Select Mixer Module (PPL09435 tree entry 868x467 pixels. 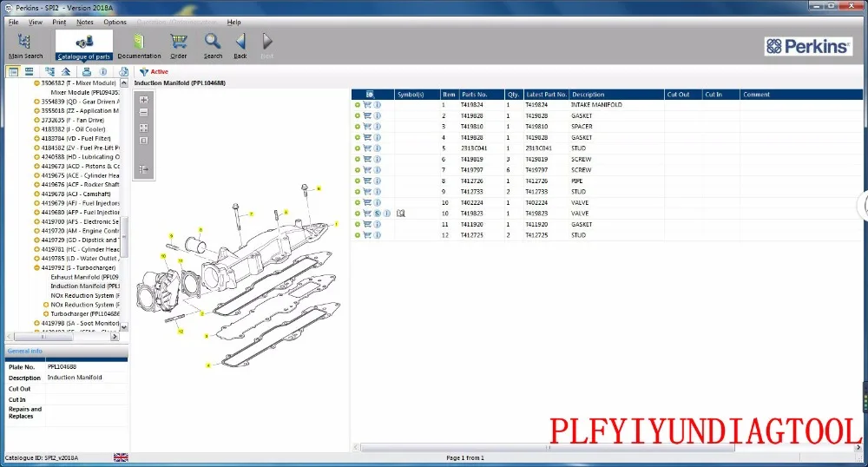pos(85,92)
